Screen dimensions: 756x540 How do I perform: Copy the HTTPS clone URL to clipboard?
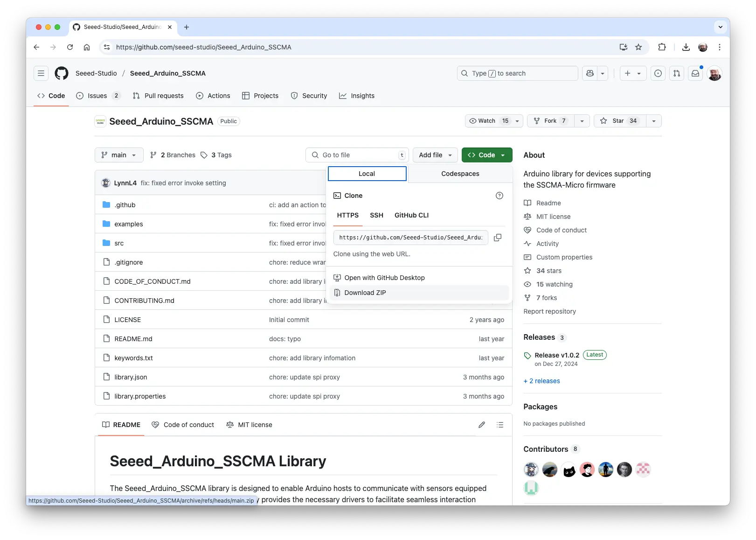pos(498,238)
